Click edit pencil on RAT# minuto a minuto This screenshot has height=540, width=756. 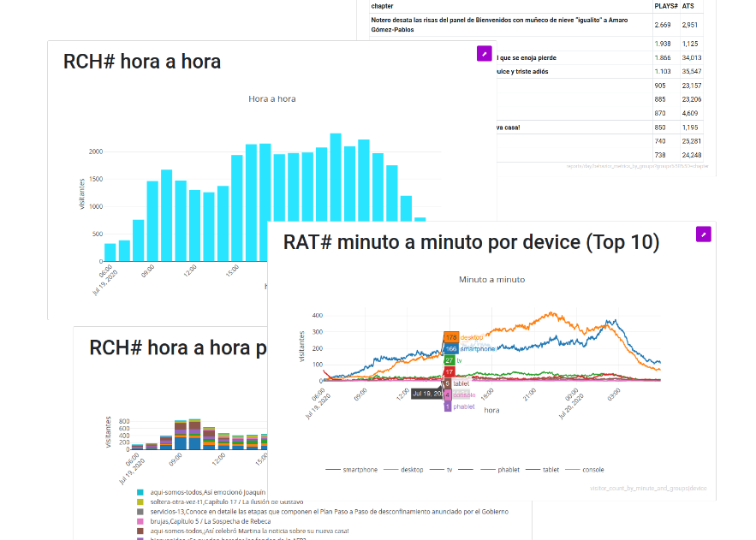703,234
